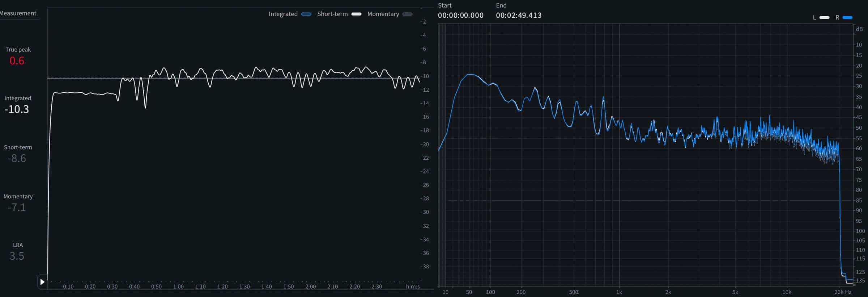Click the L channel white swatch

(x=825, y=17)
